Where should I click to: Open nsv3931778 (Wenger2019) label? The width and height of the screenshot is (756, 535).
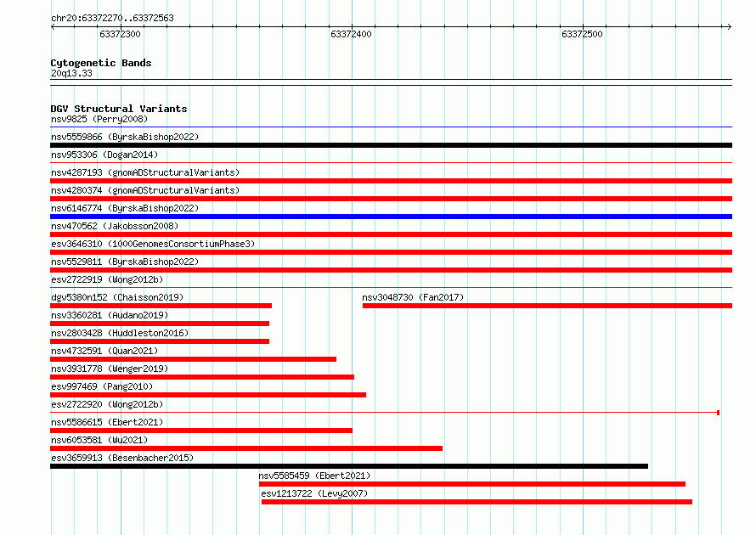point(110,369)
